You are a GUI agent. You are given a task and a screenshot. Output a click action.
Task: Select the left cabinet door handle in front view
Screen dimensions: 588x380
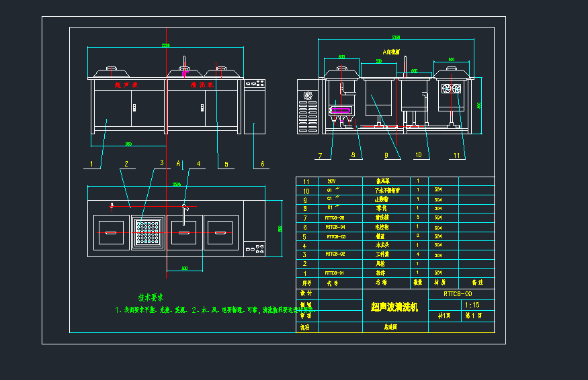[x=134, y=107]
